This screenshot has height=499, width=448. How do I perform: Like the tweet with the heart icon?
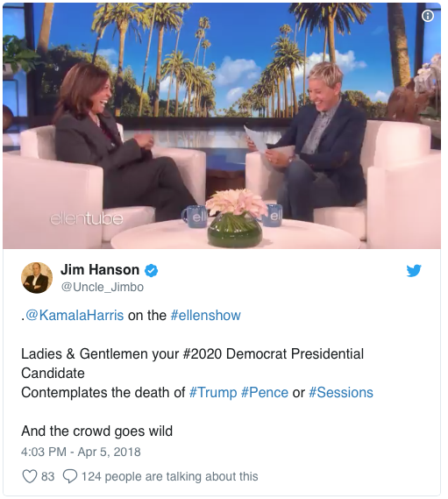30,476
